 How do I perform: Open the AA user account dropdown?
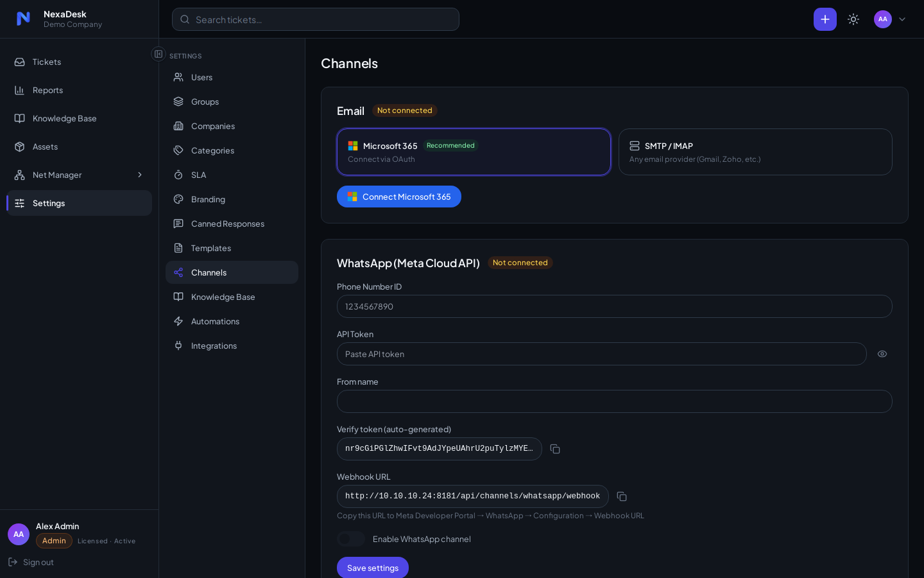click(x=890, y=19)
